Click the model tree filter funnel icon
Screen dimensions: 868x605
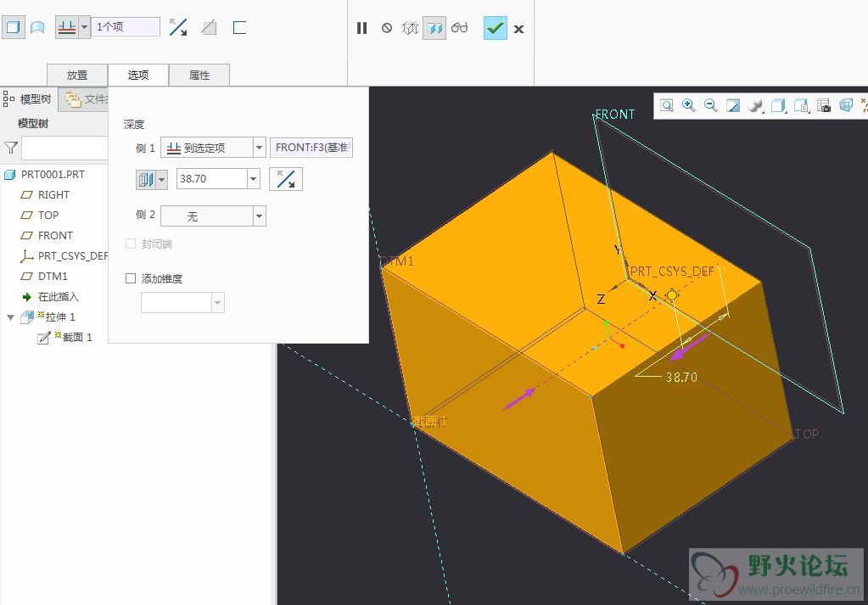point(11,148)
